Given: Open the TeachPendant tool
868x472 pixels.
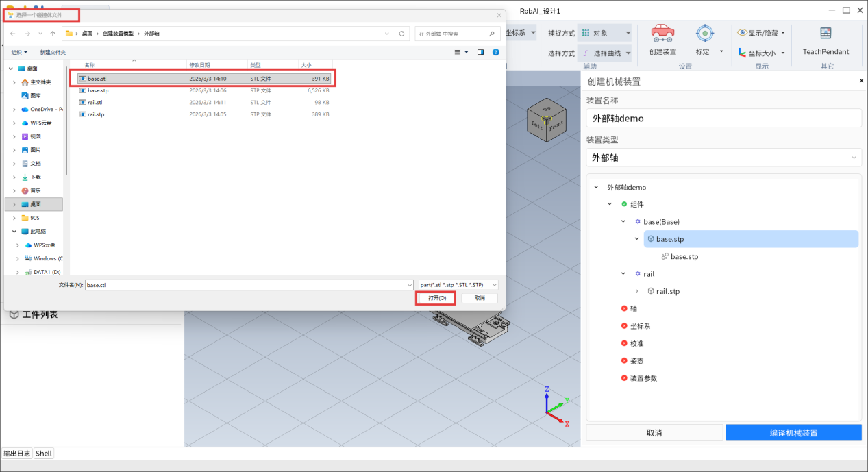Looking at the screenshot, I should tap(826, 39).
